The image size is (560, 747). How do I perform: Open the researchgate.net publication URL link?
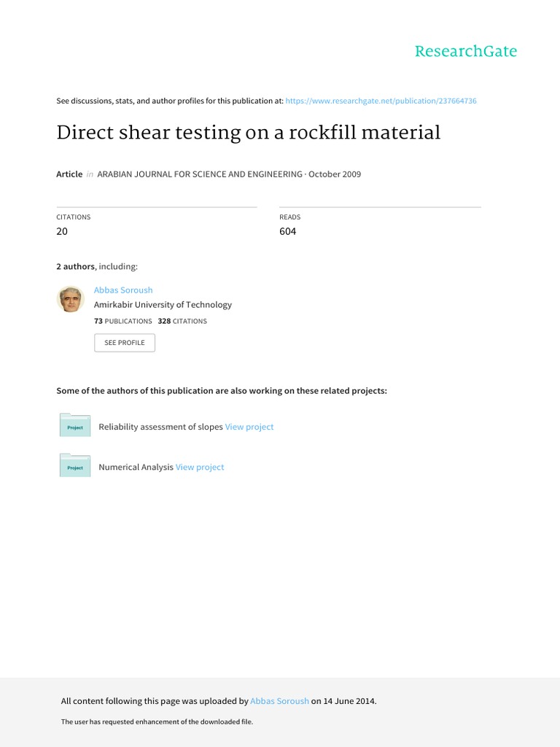381,101
